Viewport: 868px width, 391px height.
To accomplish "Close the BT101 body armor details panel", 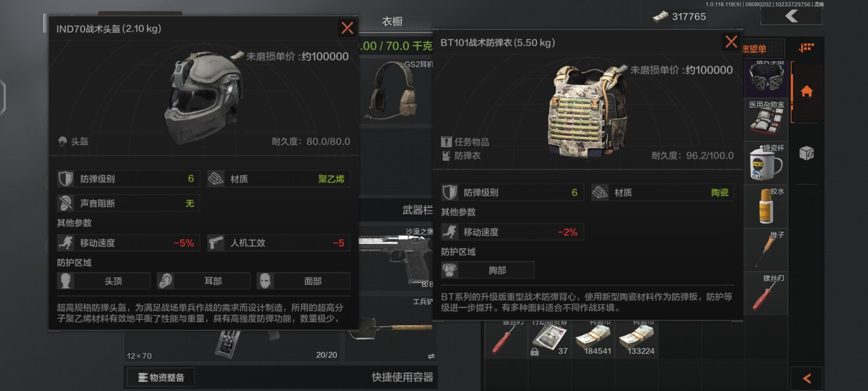I will tap(731, 42).
